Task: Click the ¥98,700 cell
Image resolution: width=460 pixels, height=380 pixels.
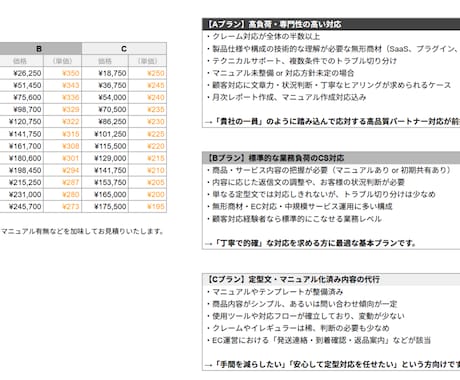Action: (22, 110)
